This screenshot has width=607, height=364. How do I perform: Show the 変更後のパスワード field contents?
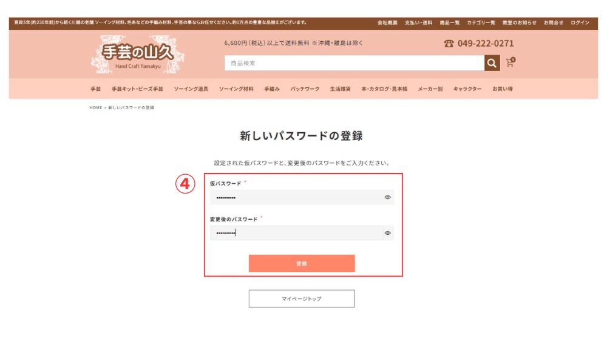[387, 233]
